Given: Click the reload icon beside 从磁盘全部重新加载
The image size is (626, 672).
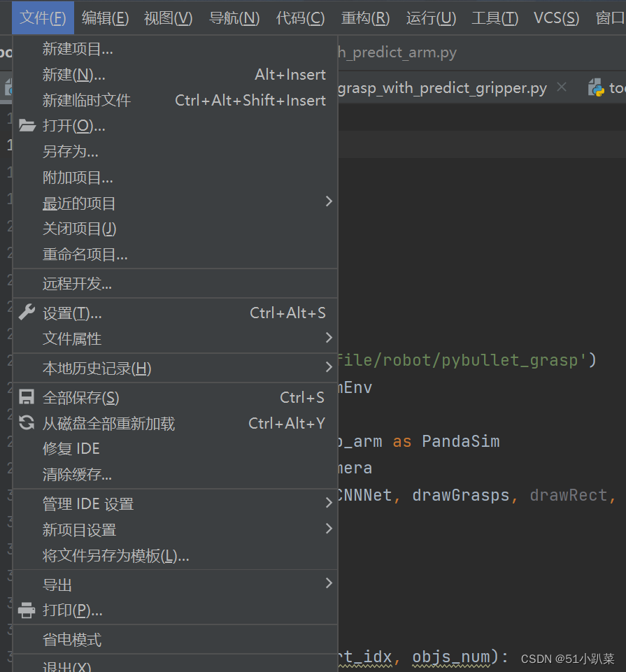Looking at the screenshot, I should point(27,422).
